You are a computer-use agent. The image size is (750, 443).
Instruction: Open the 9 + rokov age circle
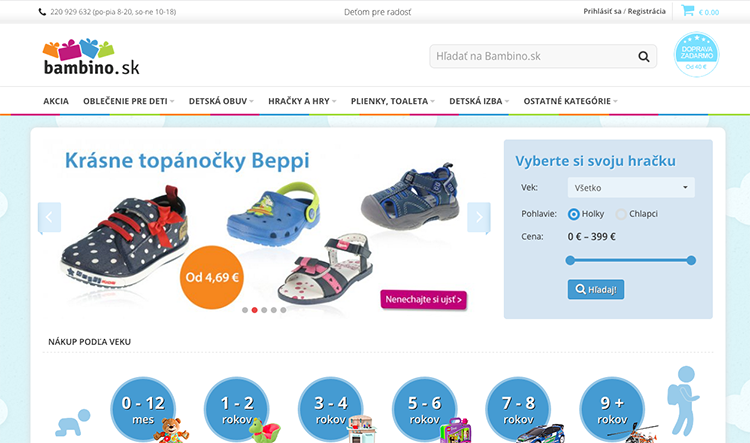click(612, 410)
